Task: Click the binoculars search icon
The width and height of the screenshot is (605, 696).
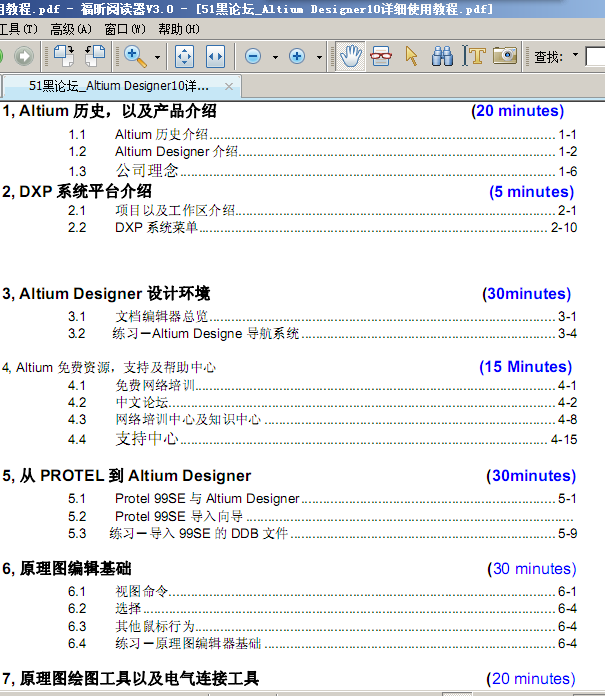Action: tap(442, 56)
